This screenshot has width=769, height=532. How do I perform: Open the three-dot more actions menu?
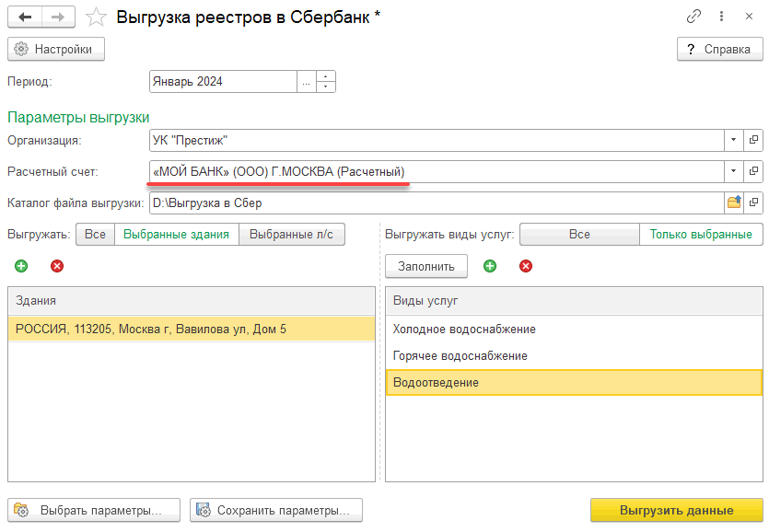click(722, 17)
